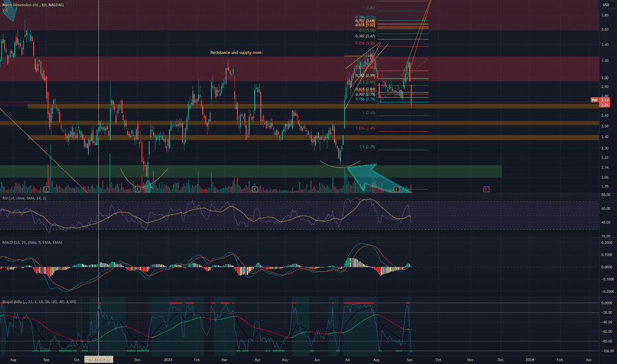Click the 2023 label on the time axis
Screen dimensions: 617x364
[x=167, y=359]
